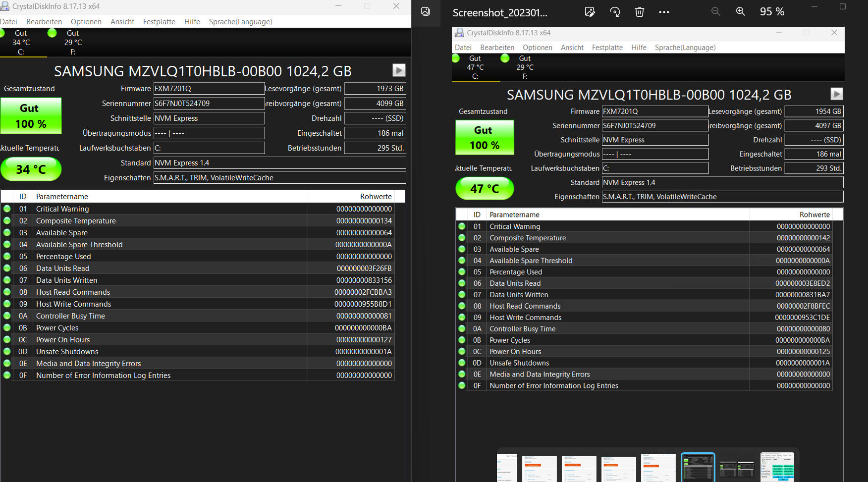Click the next-disk arrow in the left CrystalDiskInfo window
The width and height of the screenshot is (868, 482).
click(x=399, y=70)
